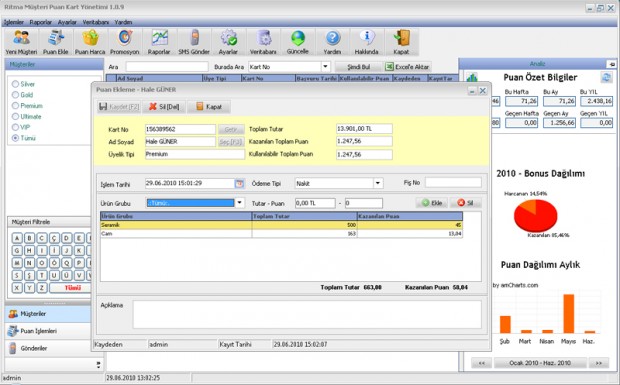The image size is (620, 385).
Task: Select Müşteriler in the left navigation
Action: point(48,314)
